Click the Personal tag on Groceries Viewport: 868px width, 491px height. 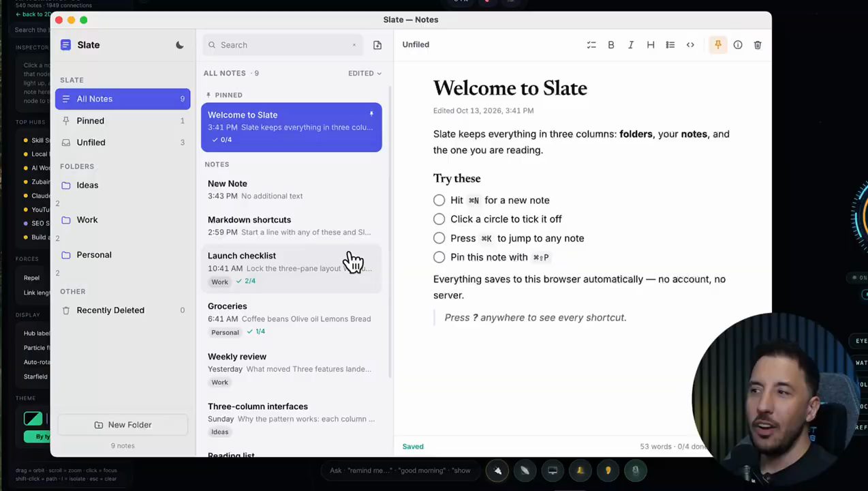[225, 333]
